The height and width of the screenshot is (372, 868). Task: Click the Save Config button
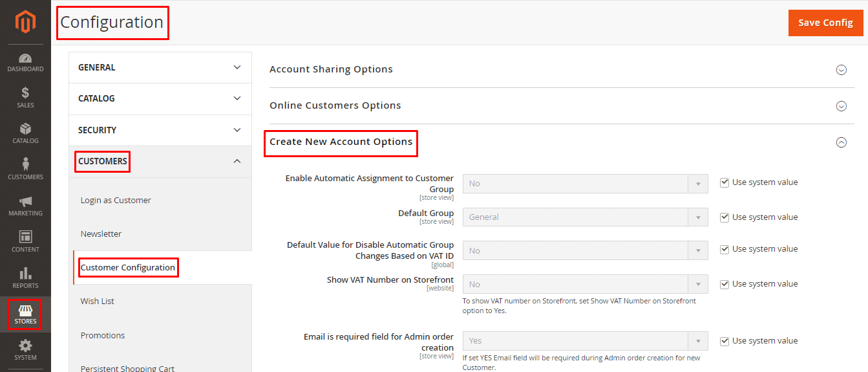[x=825, y=23]
